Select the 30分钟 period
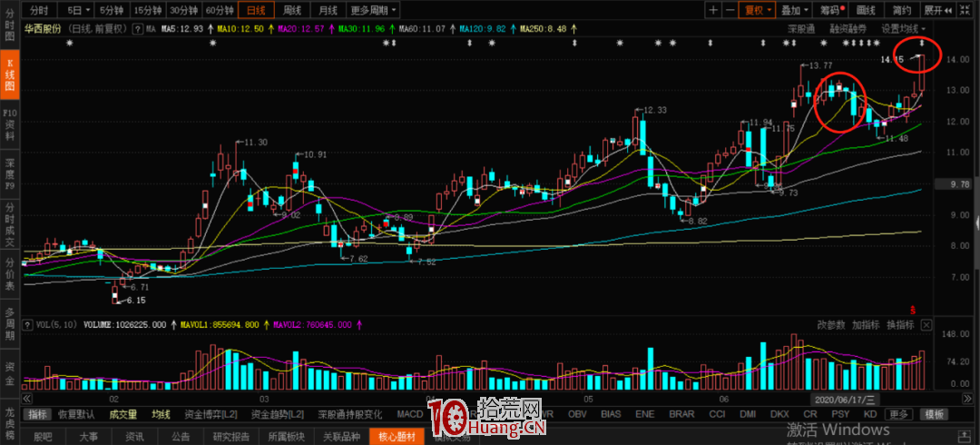980x445 pixels. [183, 10]
